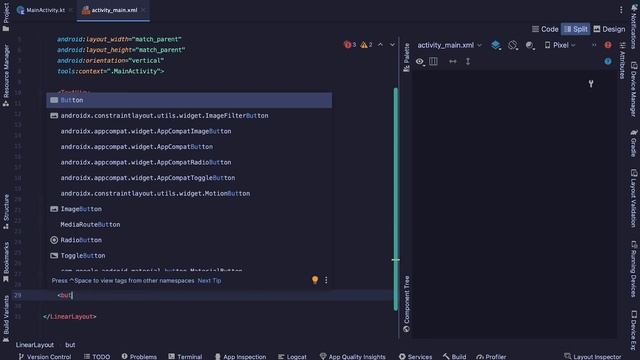Go to next highlighted error arrow

coord(392,44)
